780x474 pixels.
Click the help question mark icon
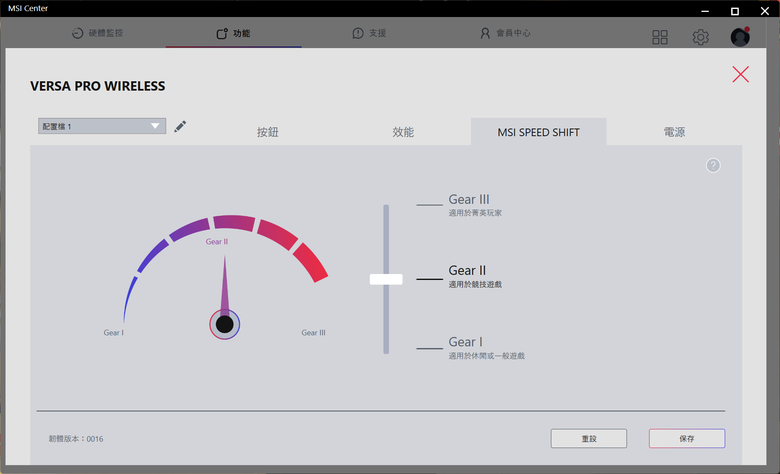(713, 165)
